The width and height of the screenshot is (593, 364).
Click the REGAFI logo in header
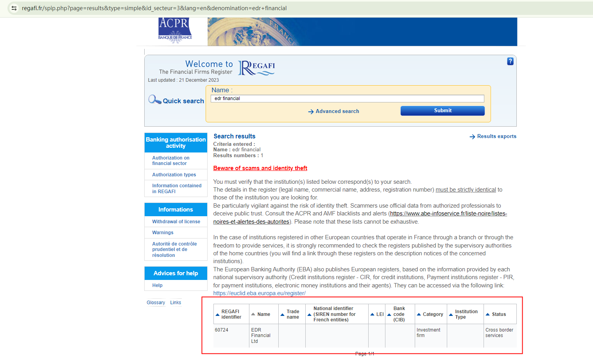point(256,68)
